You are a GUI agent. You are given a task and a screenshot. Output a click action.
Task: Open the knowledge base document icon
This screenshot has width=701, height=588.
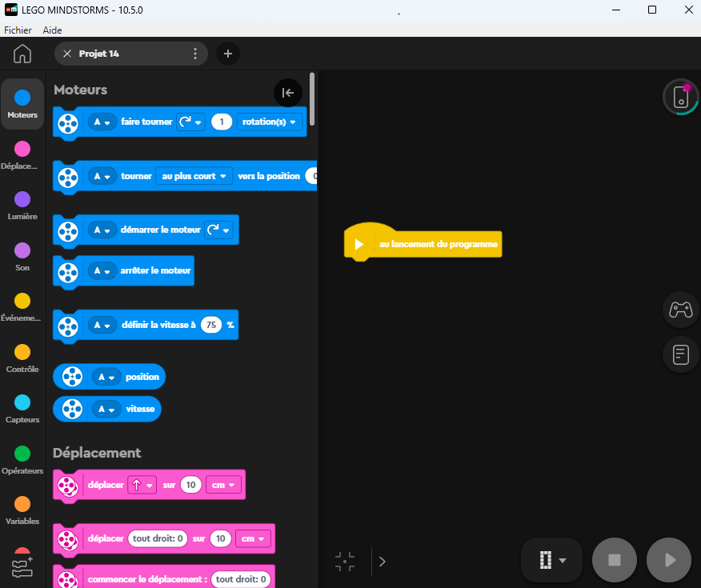click(680, 355)
